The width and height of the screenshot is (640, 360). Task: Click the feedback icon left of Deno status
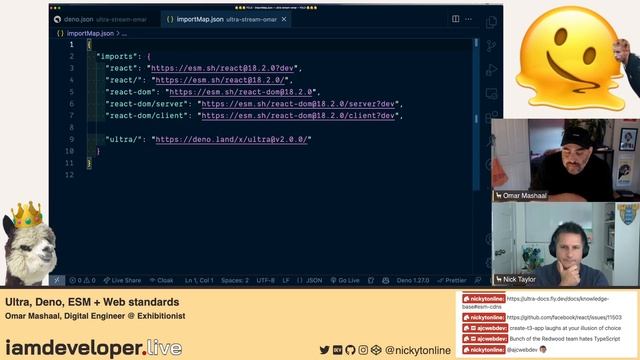coord(386,280)
